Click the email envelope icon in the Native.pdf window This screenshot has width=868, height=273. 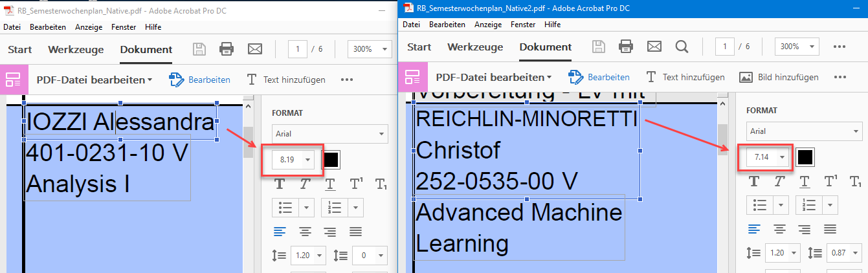click(x=255, y=49)
